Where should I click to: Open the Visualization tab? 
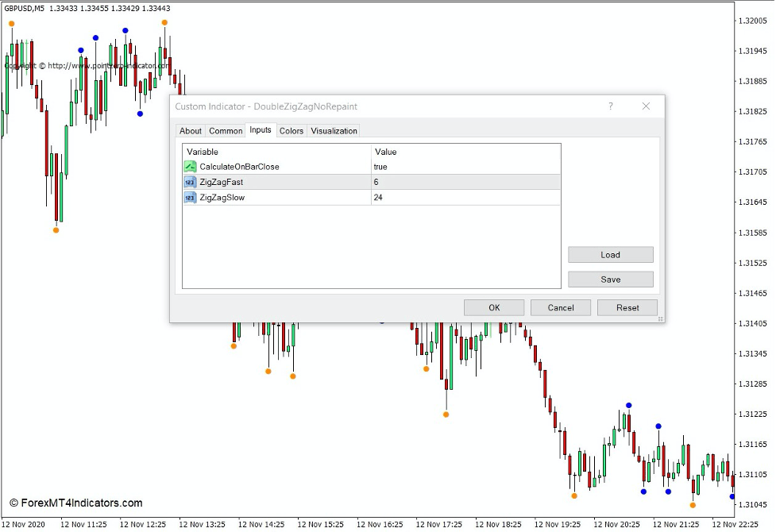pyautogui.click(x=334, y=131)
